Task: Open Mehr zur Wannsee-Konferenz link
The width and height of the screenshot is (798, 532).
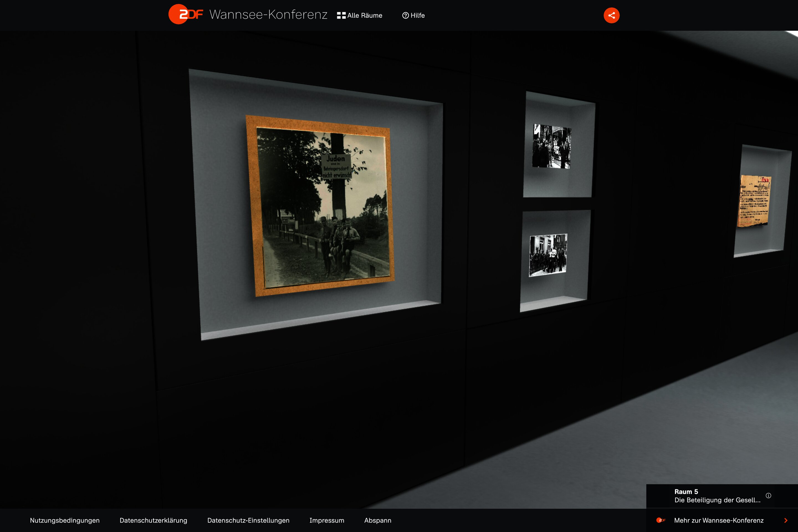Action: [x=718, y=520]
